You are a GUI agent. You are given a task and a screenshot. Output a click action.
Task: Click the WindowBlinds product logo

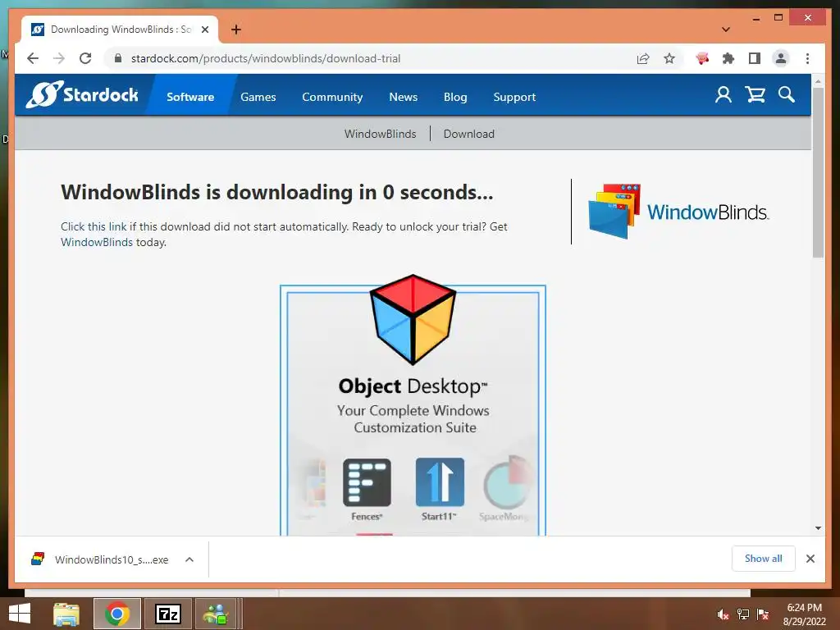[678, 212]
